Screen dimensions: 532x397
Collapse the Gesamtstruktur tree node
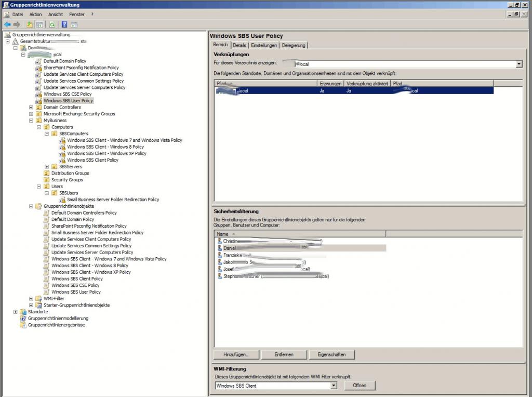coord(7,42)
